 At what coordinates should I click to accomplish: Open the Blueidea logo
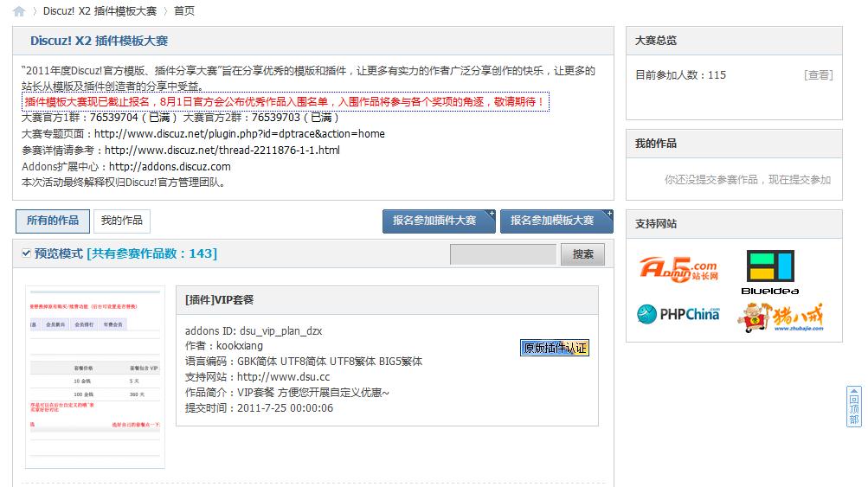770,272
